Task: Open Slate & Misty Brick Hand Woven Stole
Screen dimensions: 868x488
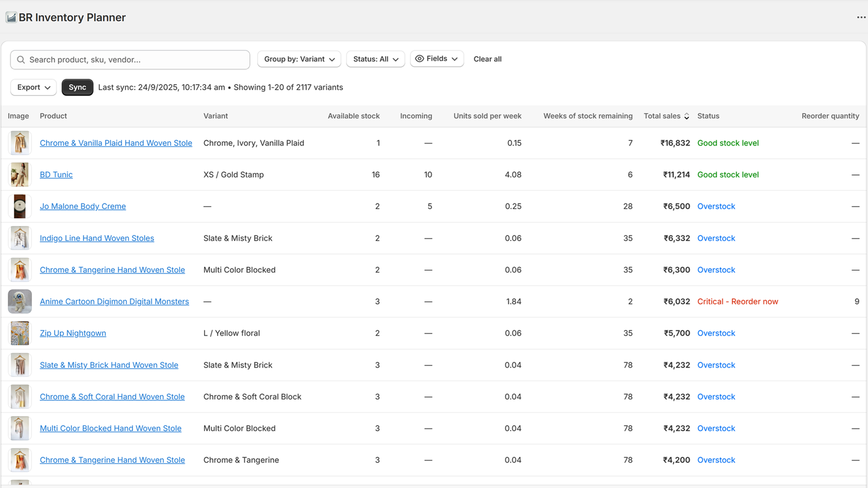Action: (x=108, y=365)
